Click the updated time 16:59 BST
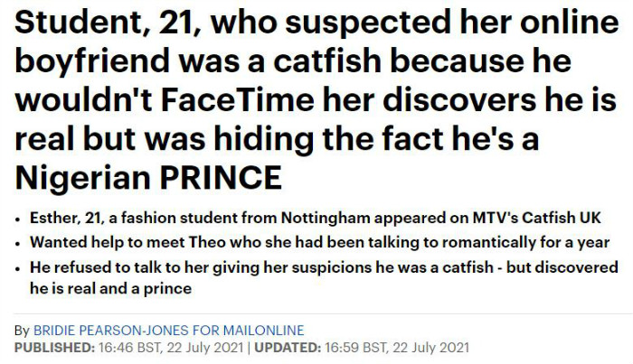The width and height of the screenshot is (633, 364). click(355, 348)
